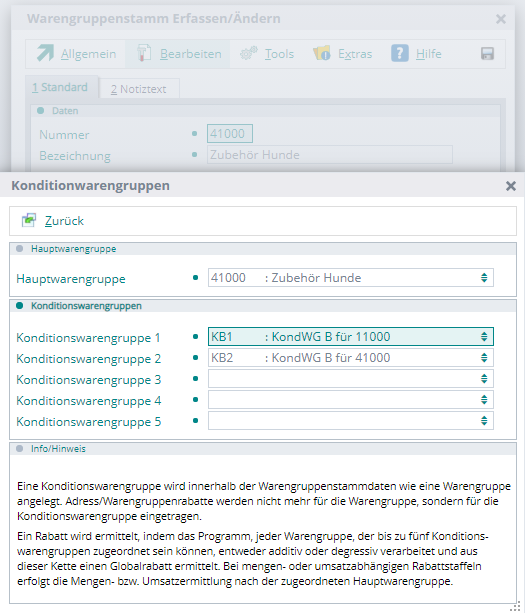This screenshot has height=613, width=525.
Task: Click the Tools gear icon
Action: click(249, 53)
